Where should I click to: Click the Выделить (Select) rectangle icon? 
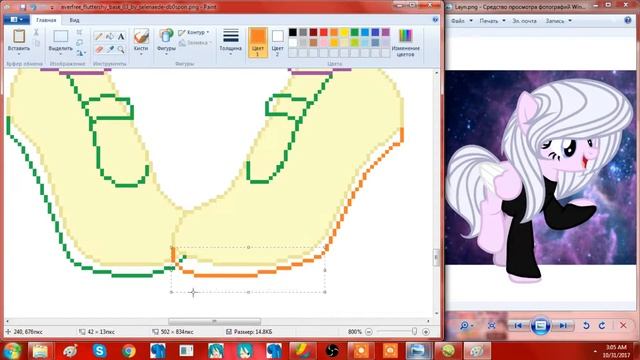point(60,36)
